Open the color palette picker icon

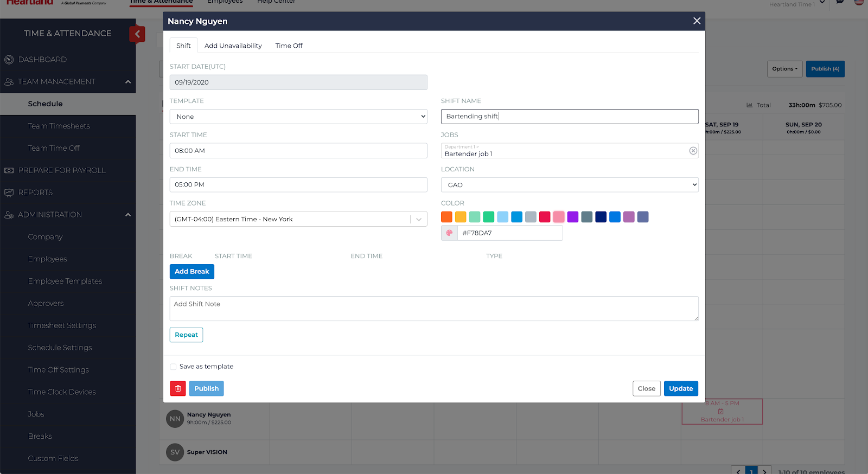tap(449, 233)
